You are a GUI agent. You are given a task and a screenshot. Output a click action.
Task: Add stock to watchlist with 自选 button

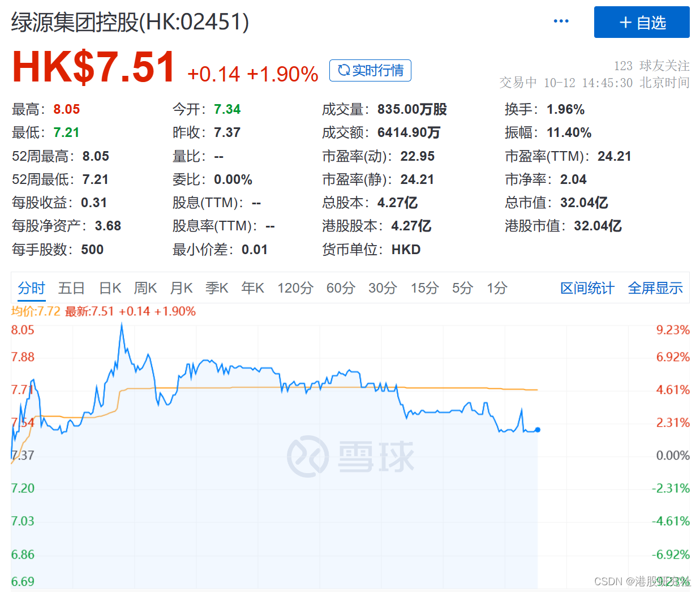pos(642,22)
